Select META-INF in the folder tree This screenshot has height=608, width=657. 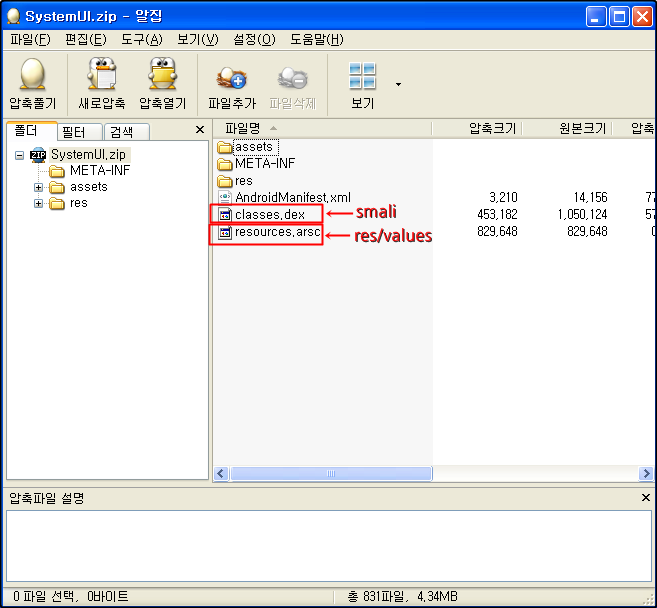point(99,171)
